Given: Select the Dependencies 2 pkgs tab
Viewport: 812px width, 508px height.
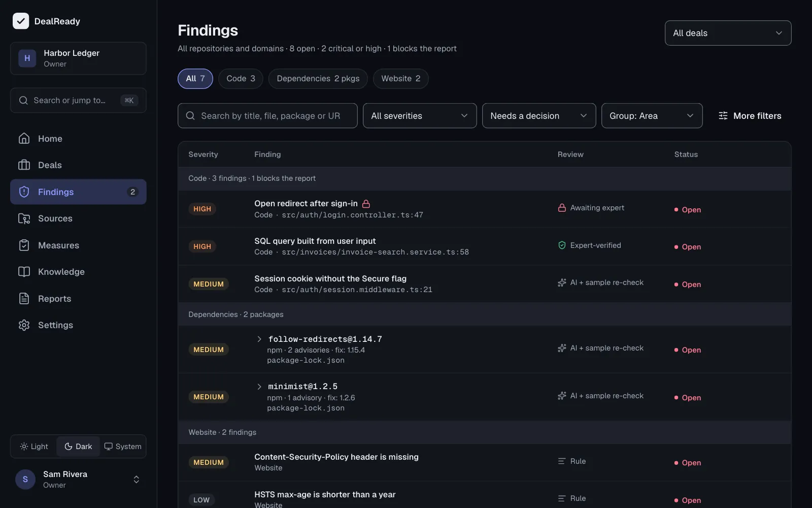Looking at the screenshot, I should point(318,79).
